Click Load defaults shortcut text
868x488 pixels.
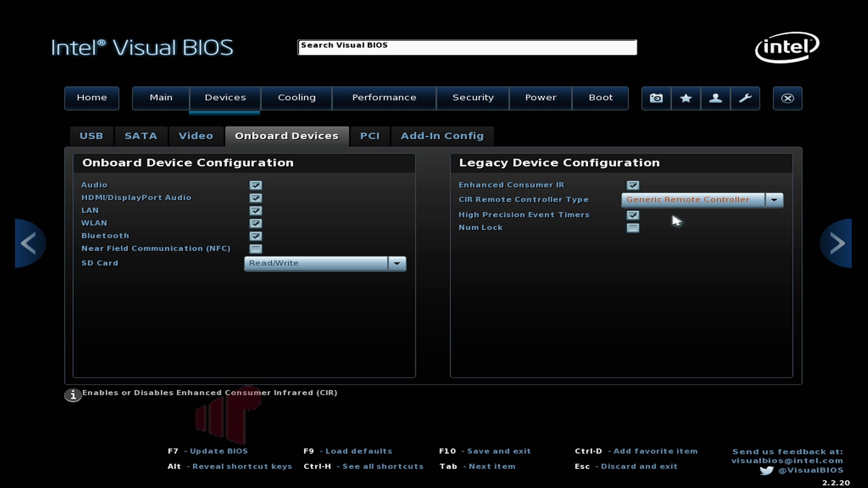click(359, 451)
